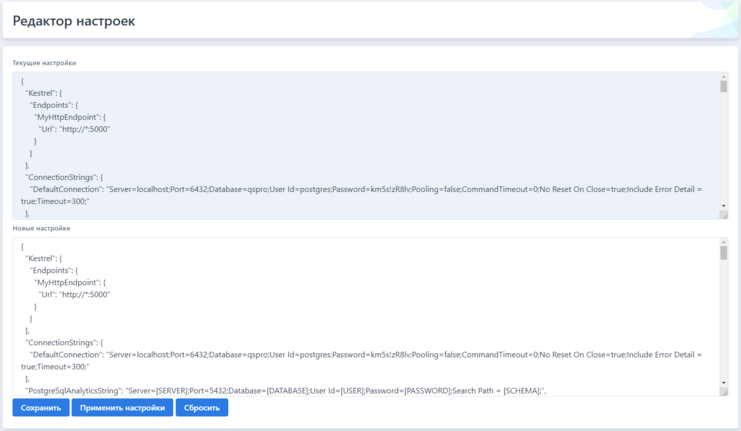Click the "Kestrel" line in new settings editor
The height and width of the screenshot is (431, 741).
[44, 259]
